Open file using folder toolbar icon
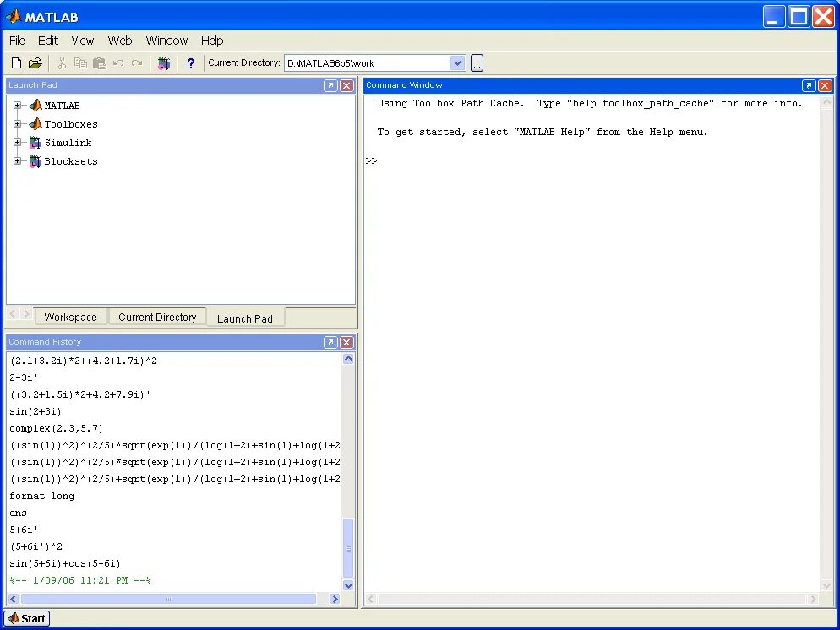This screenshot has width=840, height=630. 35,63
